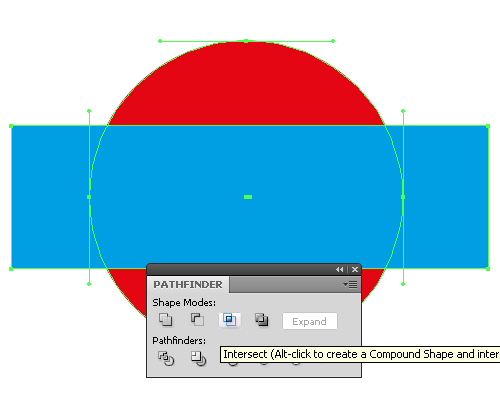Select the PATHFINDER tab
The height and width of the screenshot is (413, 500).
tap(188, 284)
